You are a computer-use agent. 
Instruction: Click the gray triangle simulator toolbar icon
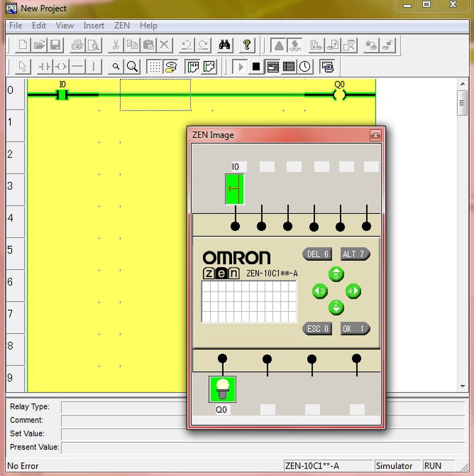pyautogui.click(x=278, y=46)
